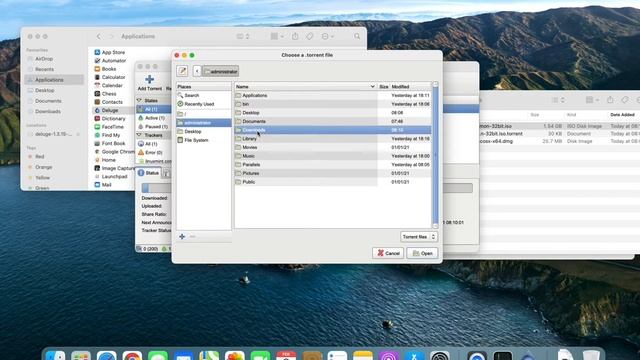This screenshot has height=360, width=640.
Task: Open the Torrent files filter dropdown
Action: coord(419,237)
